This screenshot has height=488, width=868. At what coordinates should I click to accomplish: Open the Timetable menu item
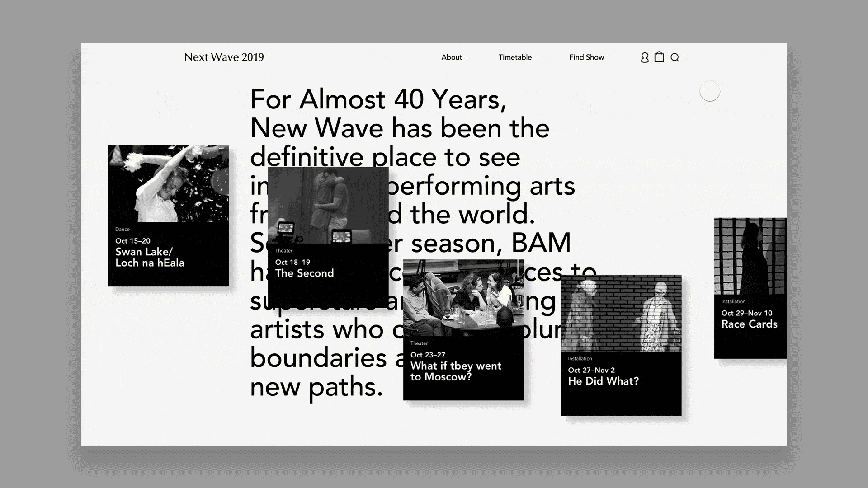515,57
